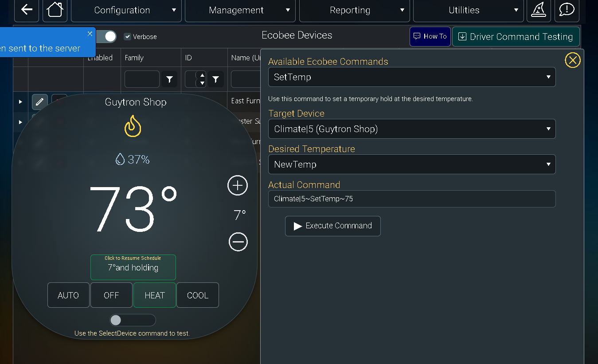
Task: Click the East Furn row name cell
Action: [246, 101]
